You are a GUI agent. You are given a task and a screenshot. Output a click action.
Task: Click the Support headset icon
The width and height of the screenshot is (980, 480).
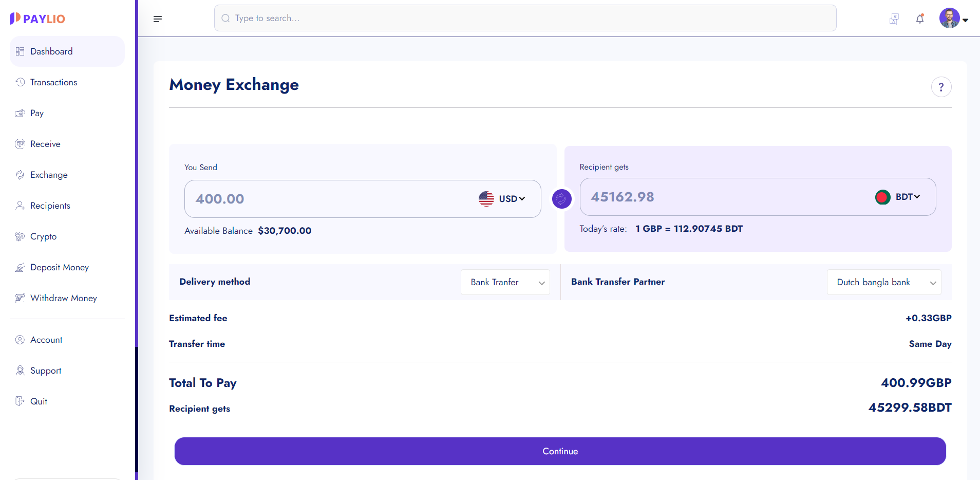[x=20, y=371]
